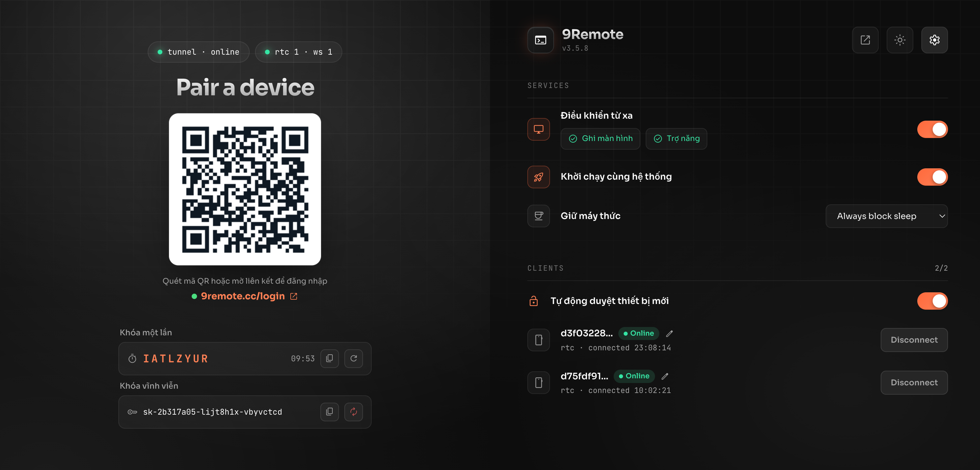The width and height of the screenshot is (980, 470).
Task: Click the Ghi màn hình permission chip
Action: [600, 139]
